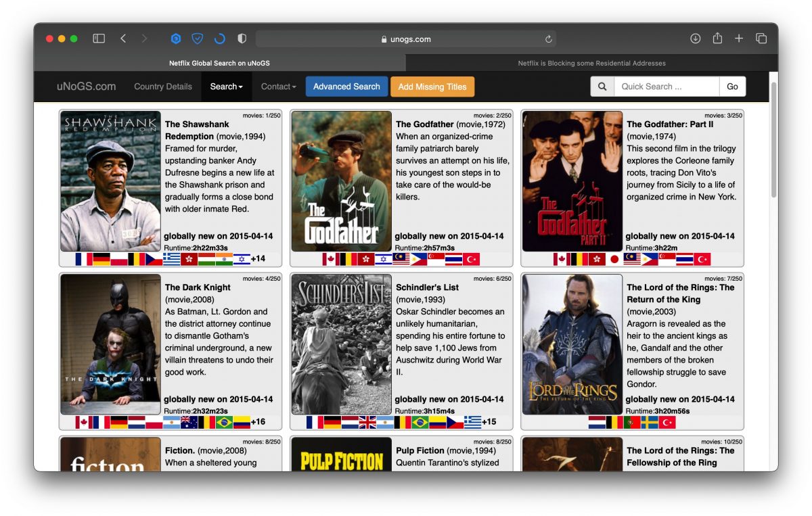Open The Fellowship of the Ring title
This screenshot has width=812, height=516.
pyautogui.click(x=680, y=456)
